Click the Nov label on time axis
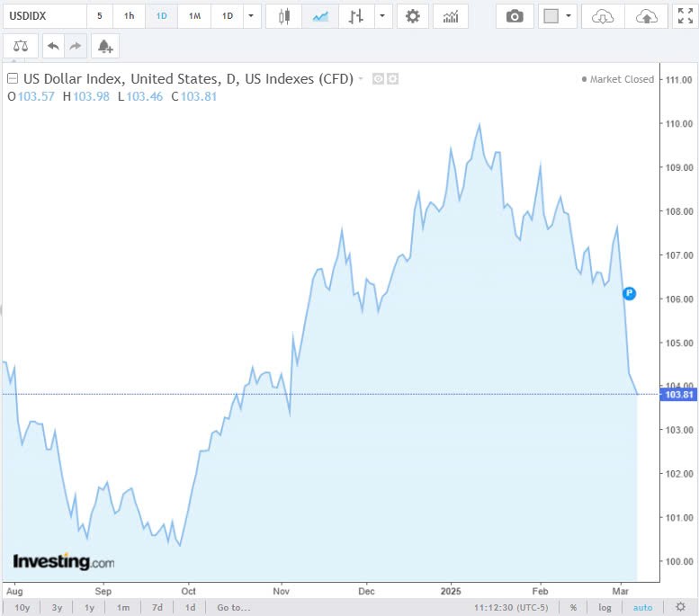 tap(281, 591)
